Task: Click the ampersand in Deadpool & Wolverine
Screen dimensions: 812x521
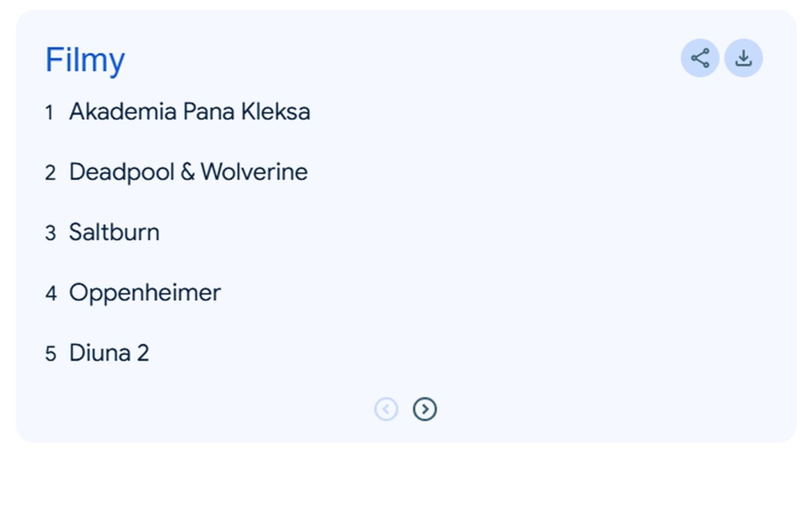Action: click(187, 172)
